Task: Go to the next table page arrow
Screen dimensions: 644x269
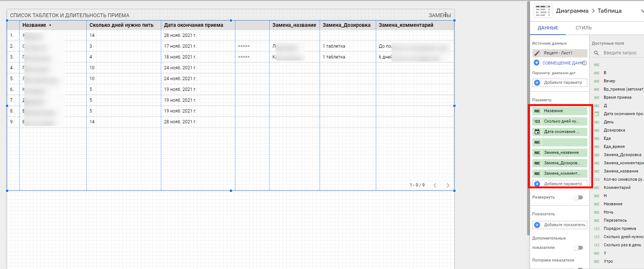Action: [x=448, y=185]
